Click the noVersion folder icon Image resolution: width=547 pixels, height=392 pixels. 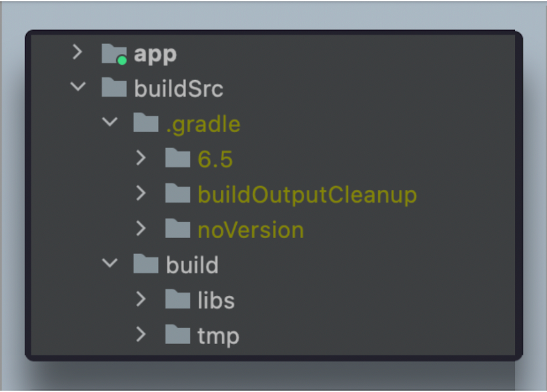tap(177, 229)
